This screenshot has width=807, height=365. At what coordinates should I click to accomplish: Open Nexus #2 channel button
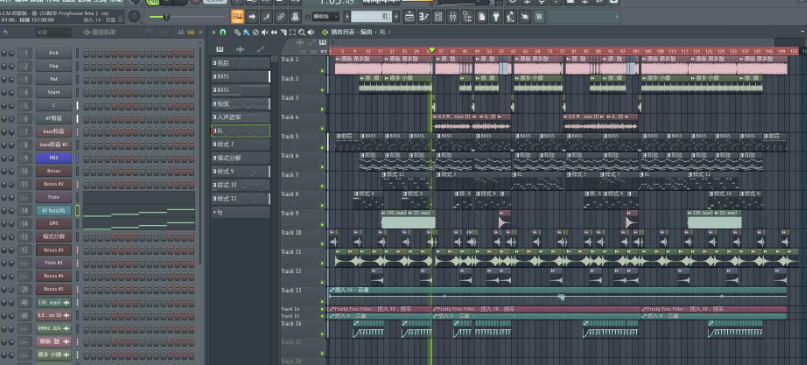point(54,184)
